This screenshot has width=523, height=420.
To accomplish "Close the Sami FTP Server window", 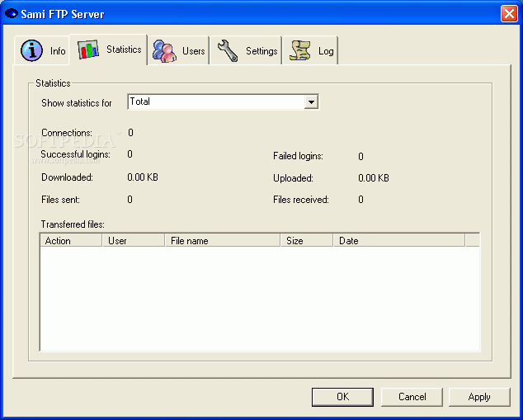I will pos(509,14).
